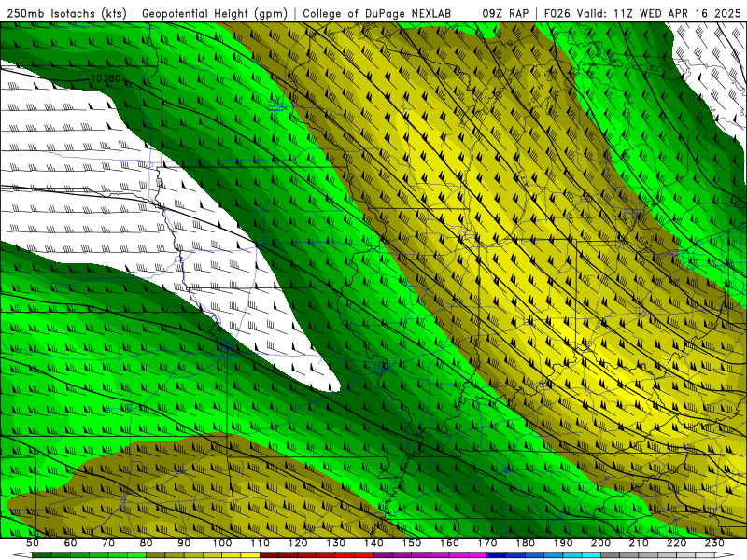Pick the dark red swatch right of 110
The width and height of the screenshot is (747, 560).
[x=270, y=555]
